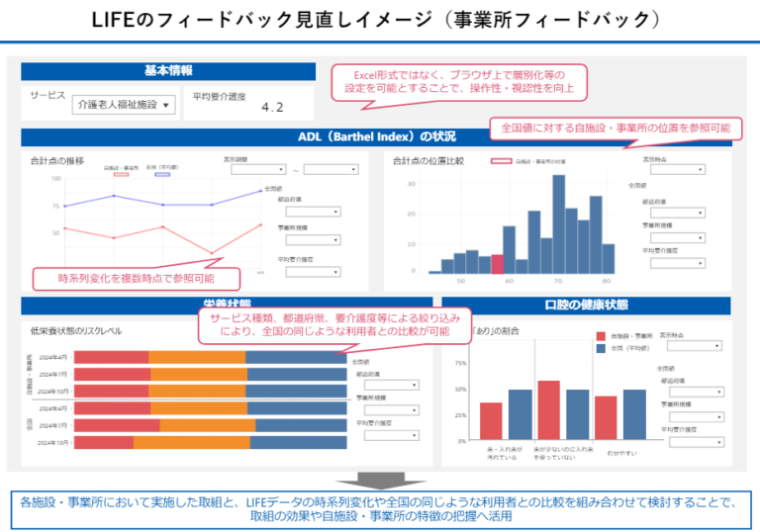760x532 pixels.
Task: Click blue bar for 歯・入れ歯が汚れている
Action: (521, 414)
